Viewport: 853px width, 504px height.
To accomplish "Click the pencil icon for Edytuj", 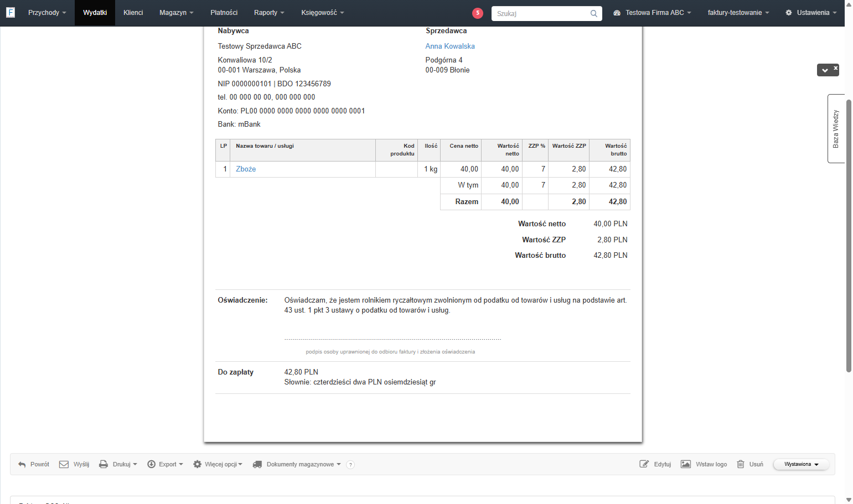I will click(x=644, y=465).
